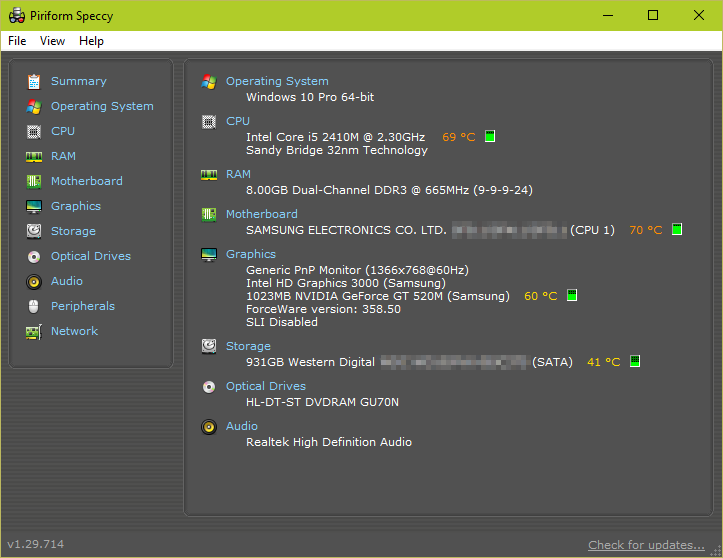Image resolution: width=723 pixels, height=558 pixels.
Task: Click the Optical Drives disc icon in main panel
Action: 209,386
